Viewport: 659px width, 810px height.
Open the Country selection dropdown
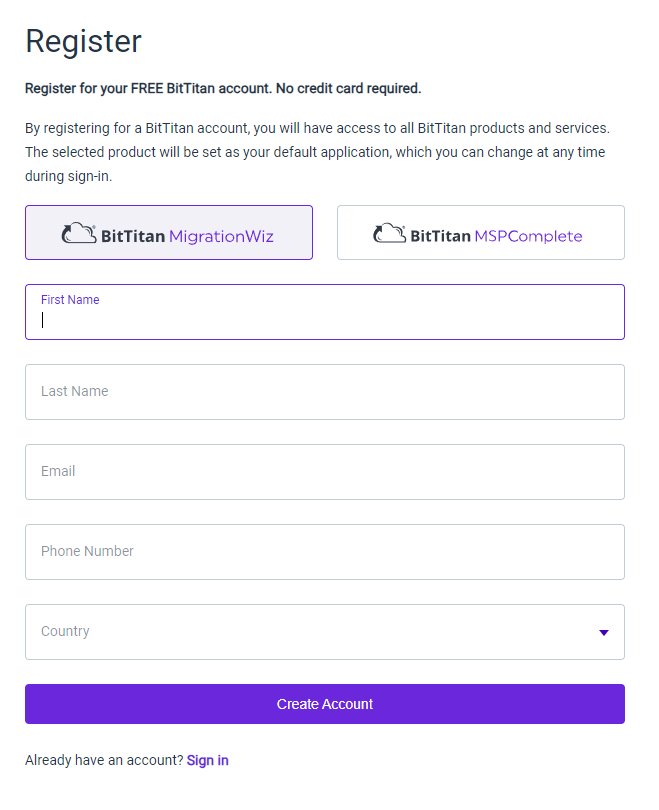coord(324,632)
